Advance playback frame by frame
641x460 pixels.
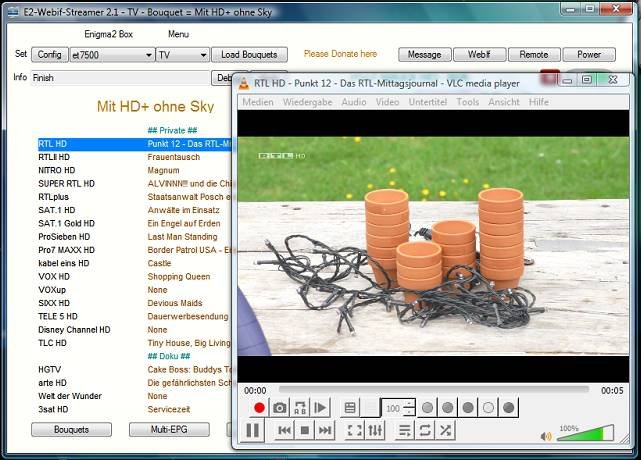(320, 408)
